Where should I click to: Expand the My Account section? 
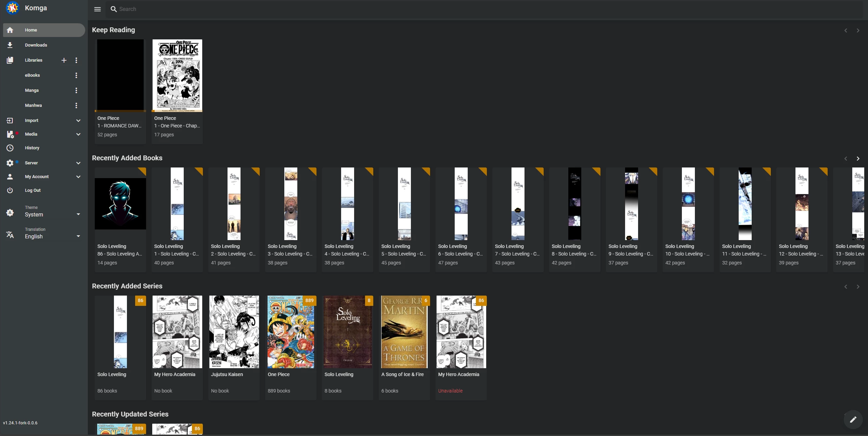[x=78, y=177]
